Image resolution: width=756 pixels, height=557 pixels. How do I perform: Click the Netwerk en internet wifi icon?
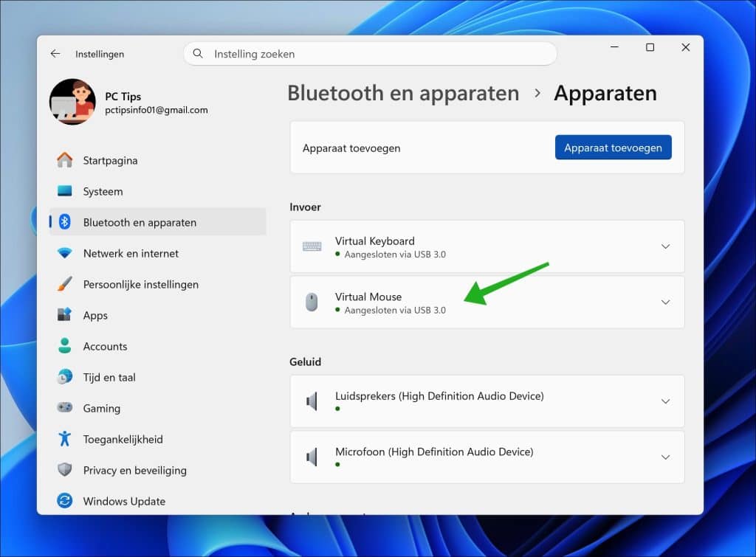click(65, 253)
